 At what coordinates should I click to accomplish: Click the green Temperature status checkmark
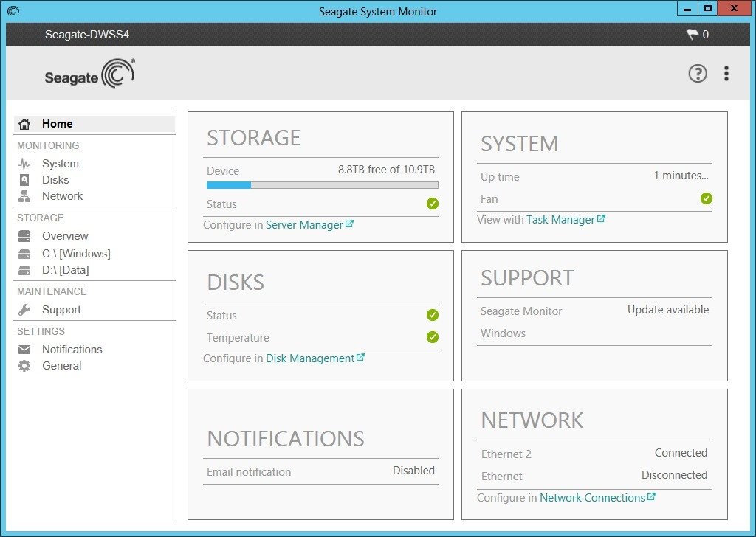point(433,337)
